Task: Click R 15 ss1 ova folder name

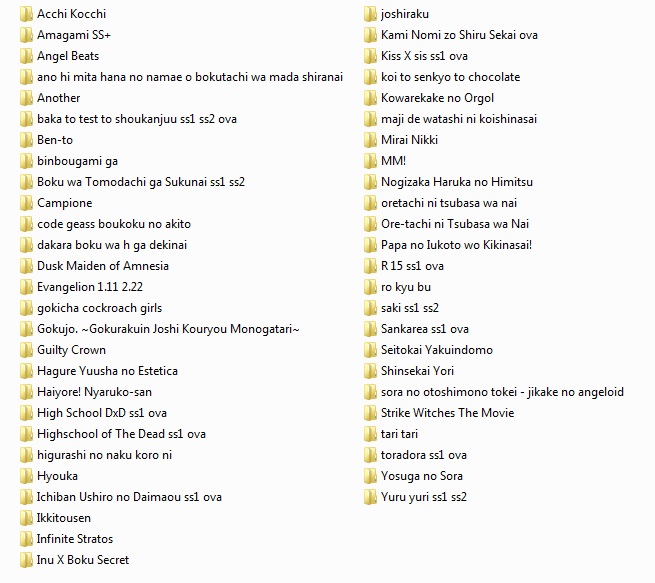Action: 412,266
